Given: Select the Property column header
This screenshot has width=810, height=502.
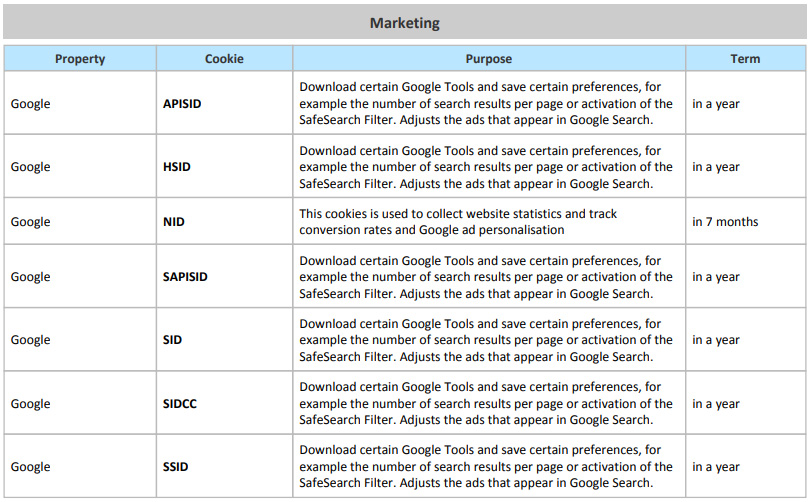Looking at the screenshot, I should click(x=80, y=58).
